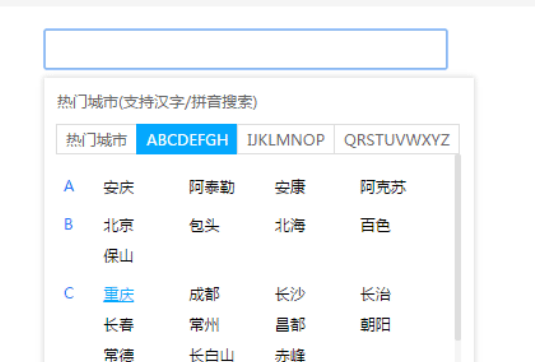Switch to the 热门城市 tab
Screen dimensions: 535x362
click(x=96, y=140)
